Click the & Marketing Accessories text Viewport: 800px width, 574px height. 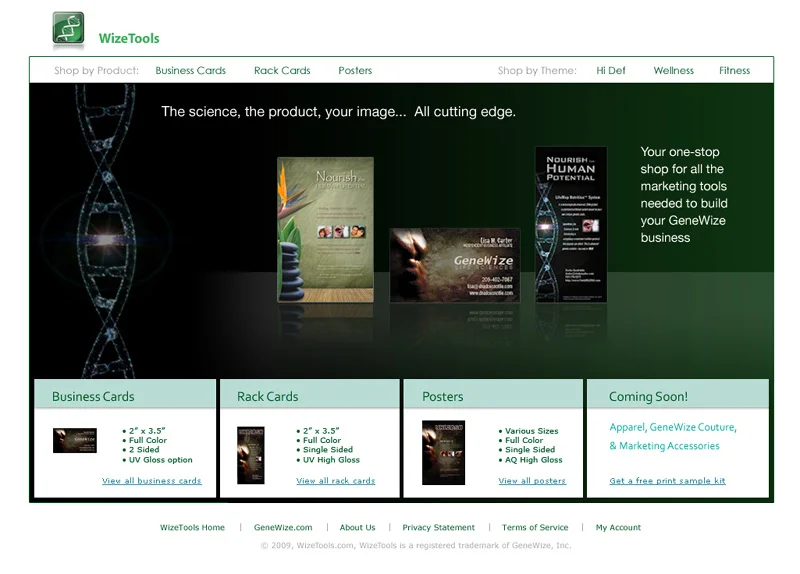point(664,446)
